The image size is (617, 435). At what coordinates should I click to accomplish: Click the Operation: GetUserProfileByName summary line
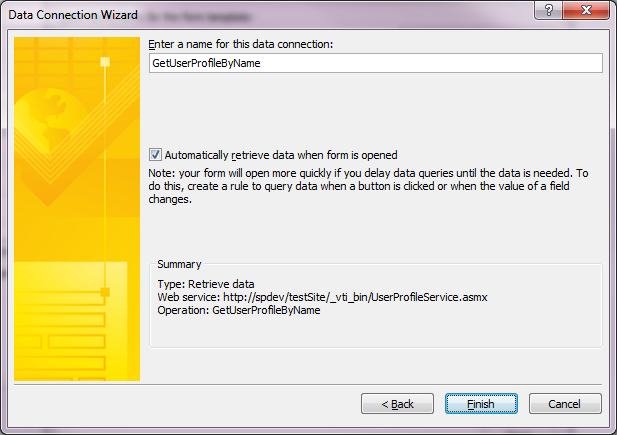click(239, 310)
